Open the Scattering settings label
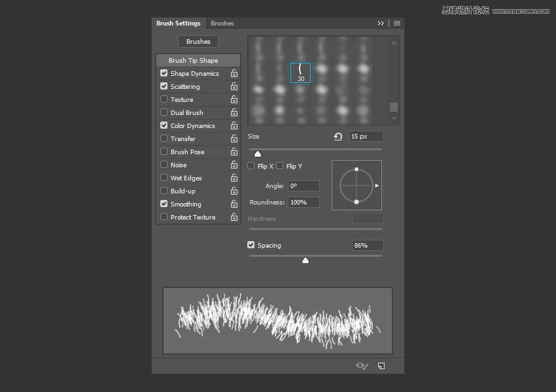 [x=185, y=86]
